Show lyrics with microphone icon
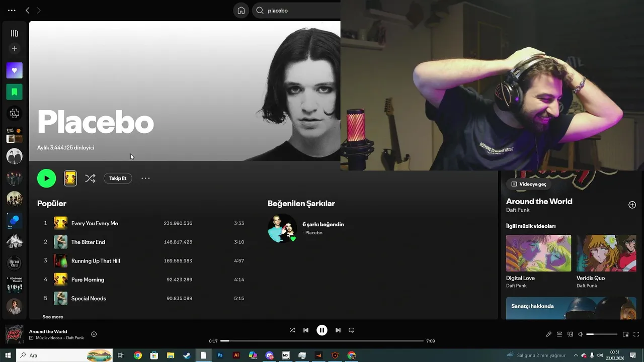Viewport: 644px width, 362px height. (x=549, y=334)
